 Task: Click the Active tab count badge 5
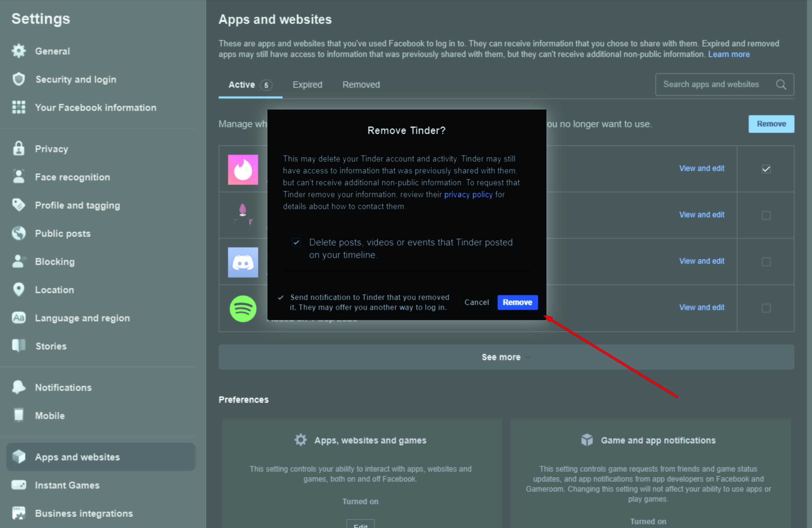pyautogui.click(x=266, y=85)
